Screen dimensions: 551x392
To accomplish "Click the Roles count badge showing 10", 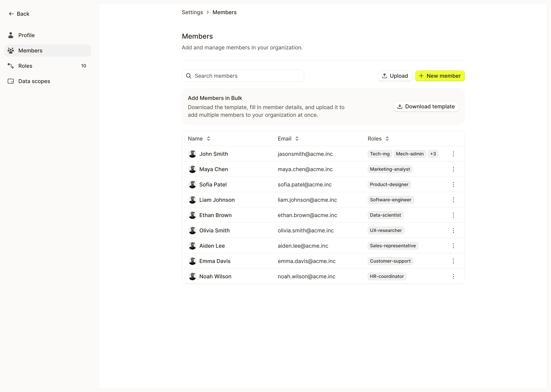I will point(83,66).
